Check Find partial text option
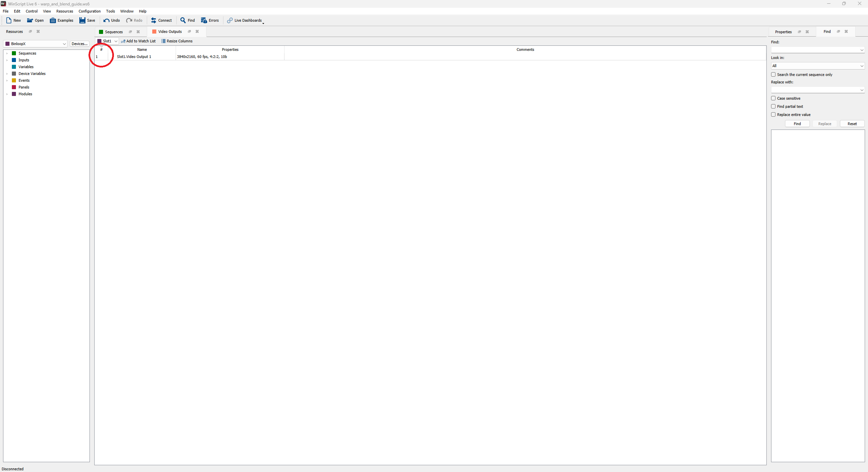 click(x=773, y=106)
